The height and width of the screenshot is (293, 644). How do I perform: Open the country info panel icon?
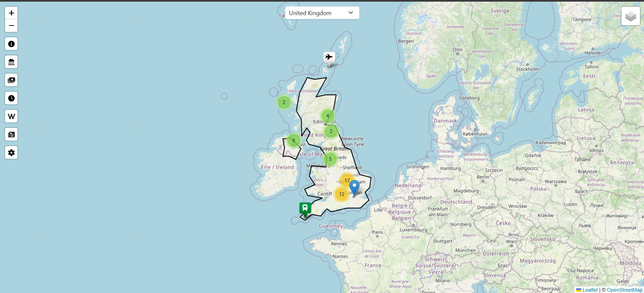[x=11, y=44]
